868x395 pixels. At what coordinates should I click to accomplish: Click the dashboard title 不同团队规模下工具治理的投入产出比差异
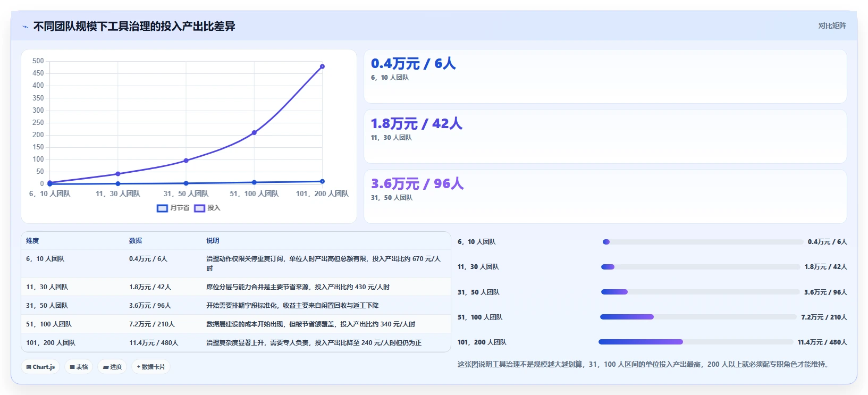click(x=134, y=26)
